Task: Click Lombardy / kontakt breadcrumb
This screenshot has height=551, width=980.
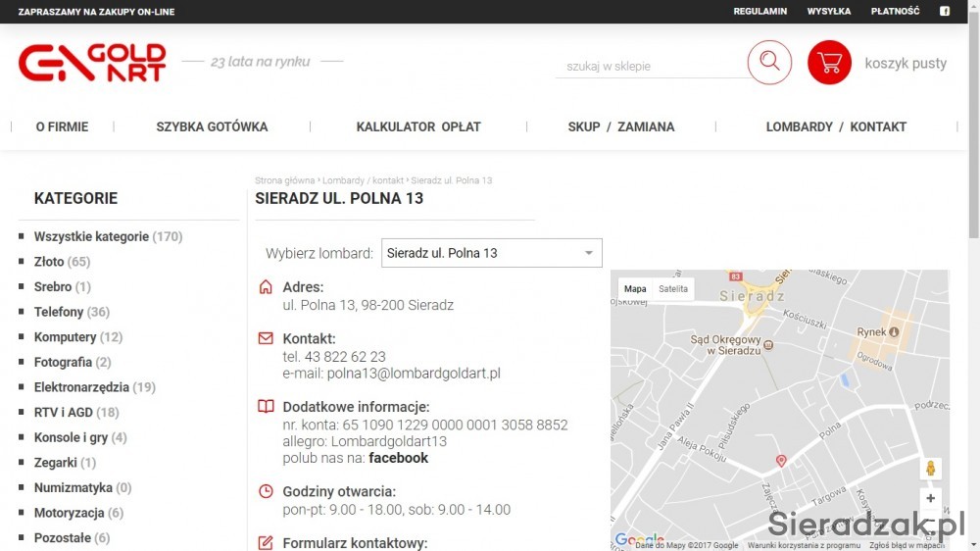Action: click(x=363, y=180)
